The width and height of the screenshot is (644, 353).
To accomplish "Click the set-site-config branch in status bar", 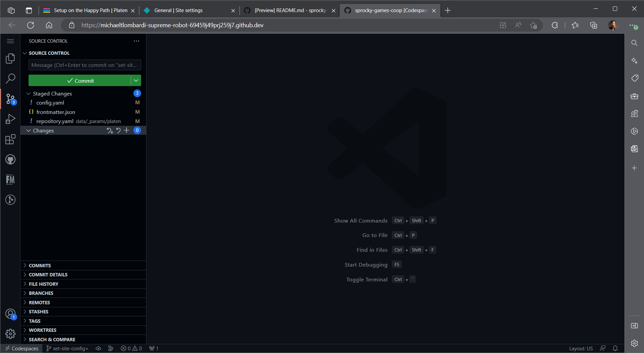I will pos(68,349).
